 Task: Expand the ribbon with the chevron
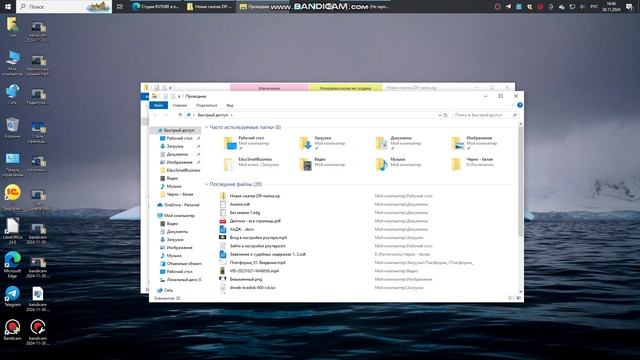point(512,105)
